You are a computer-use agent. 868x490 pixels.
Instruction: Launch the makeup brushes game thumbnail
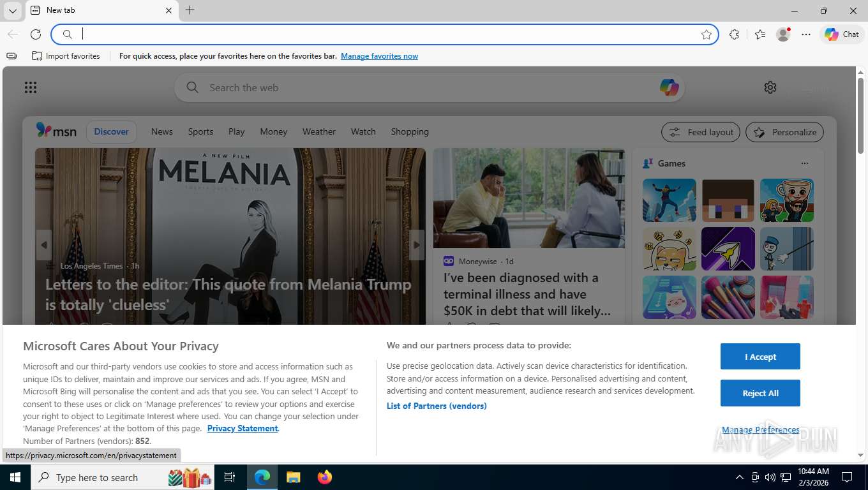coord(728,297)
